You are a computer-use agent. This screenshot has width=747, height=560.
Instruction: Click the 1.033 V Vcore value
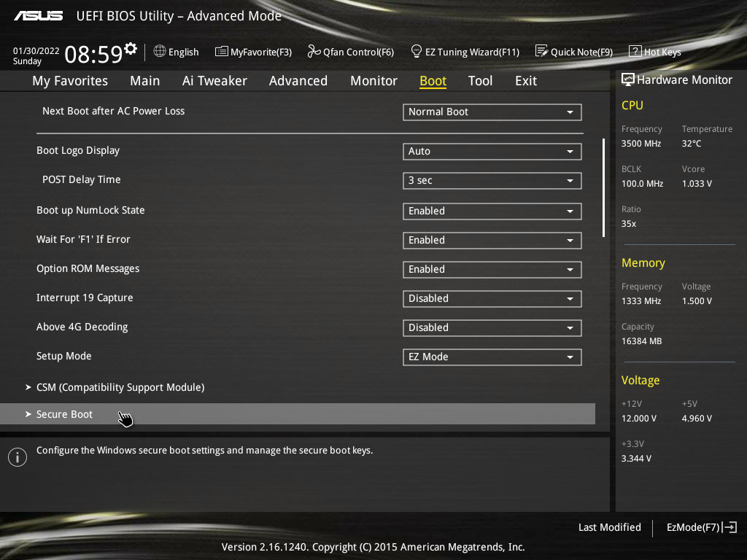(697, 183)
